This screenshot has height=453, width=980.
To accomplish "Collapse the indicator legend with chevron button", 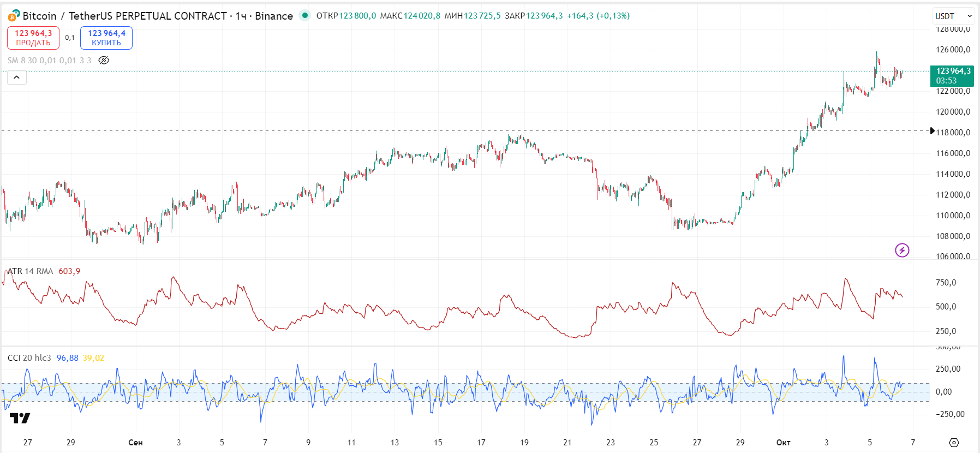I will (x=17, y=78).
